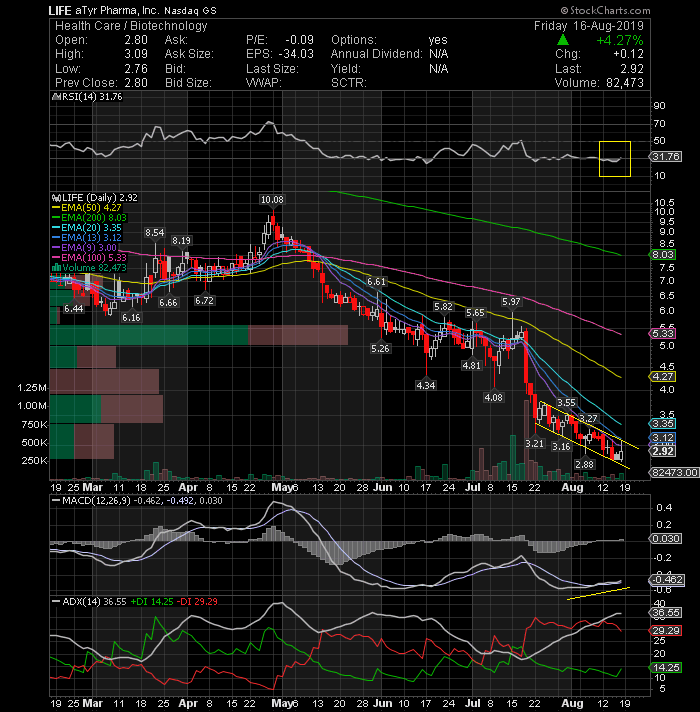Click the red 29.29 ADX axis tag
700x712 pixels.
click(x=665, y=631)
